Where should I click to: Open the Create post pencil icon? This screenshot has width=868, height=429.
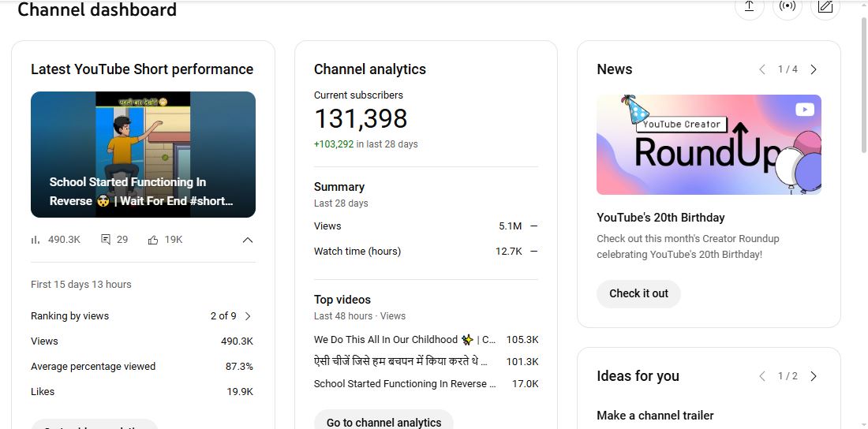pos(825,6)
